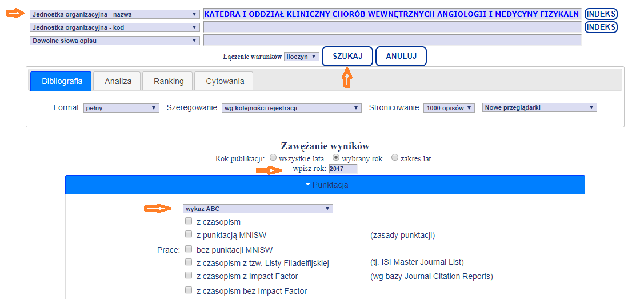The height and width of the screenshot is (299, 644).
Task: Open INDEKS for organizational unit name
Action: point(601,14)
